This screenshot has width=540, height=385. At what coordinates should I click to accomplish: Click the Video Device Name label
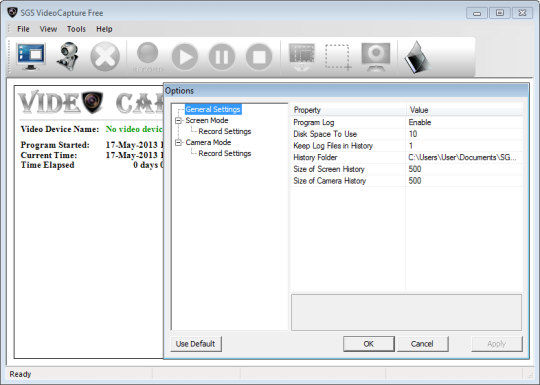(60, 129)
